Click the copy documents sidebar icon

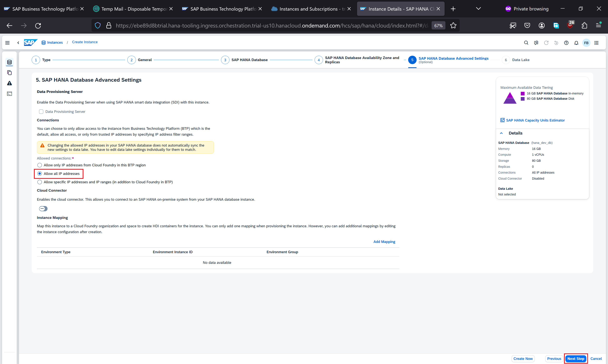click(x=9, y=73)
